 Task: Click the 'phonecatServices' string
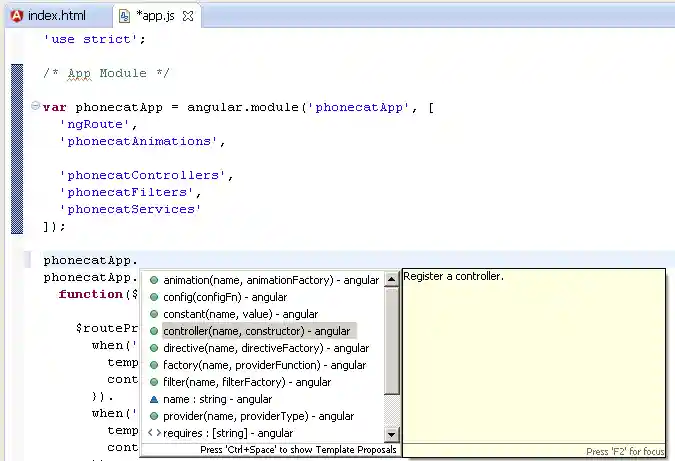pos(130,209)
